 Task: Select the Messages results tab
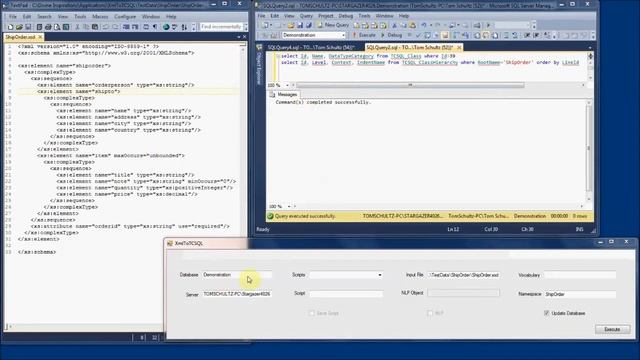pos(284,95)
